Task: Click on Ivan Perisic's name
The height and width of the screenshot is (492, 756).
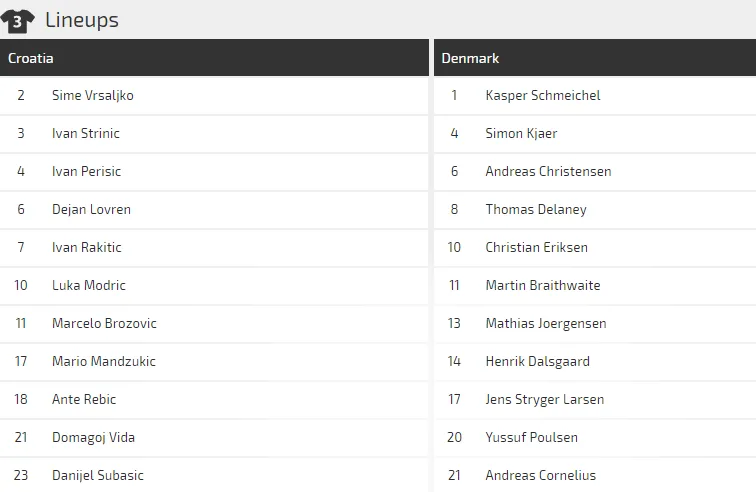Action: point(86,171)
